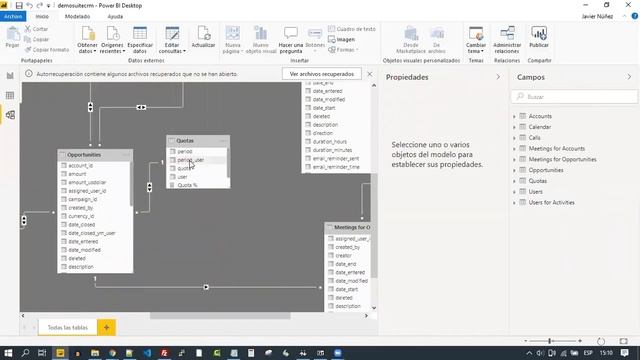Click Buscar field search box
Screen dimensions: 640x360
point(574,97)
